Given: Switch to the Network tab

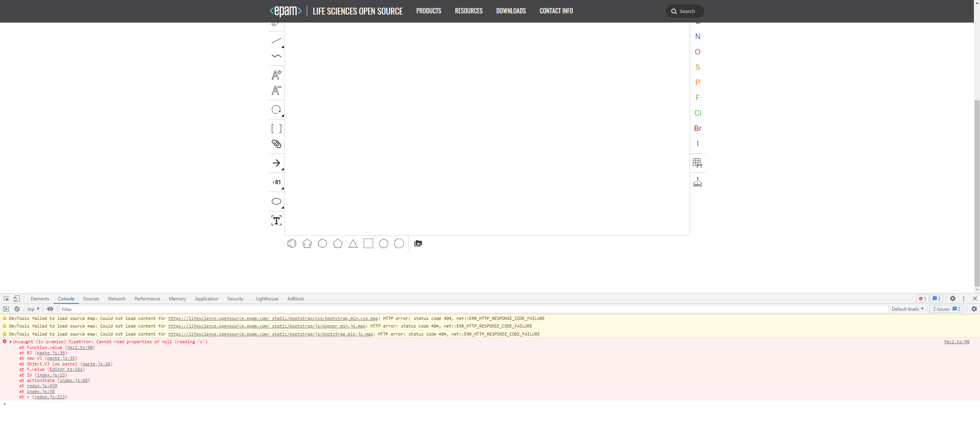Looking at the screenshot, I should (116, 299).
